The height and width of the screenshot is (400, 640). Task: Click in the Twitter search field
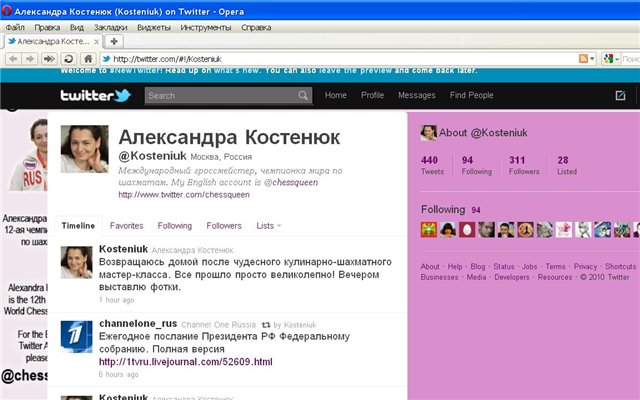[x=220, y=96]
